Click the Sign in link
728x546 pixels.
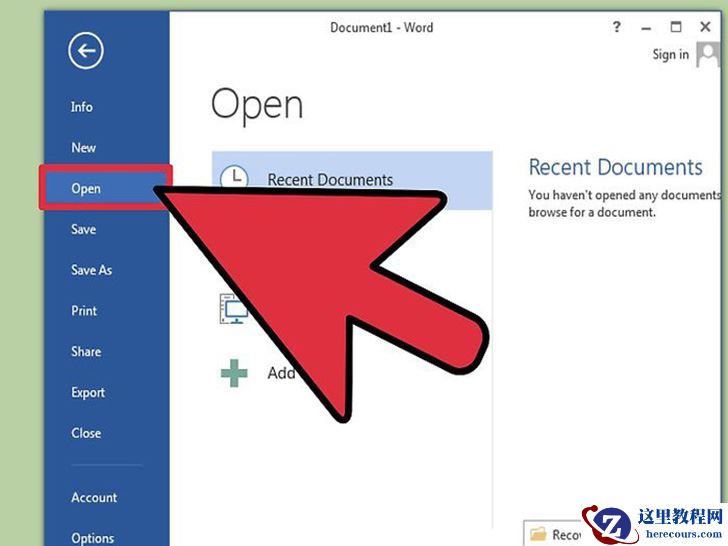[670, 54]
